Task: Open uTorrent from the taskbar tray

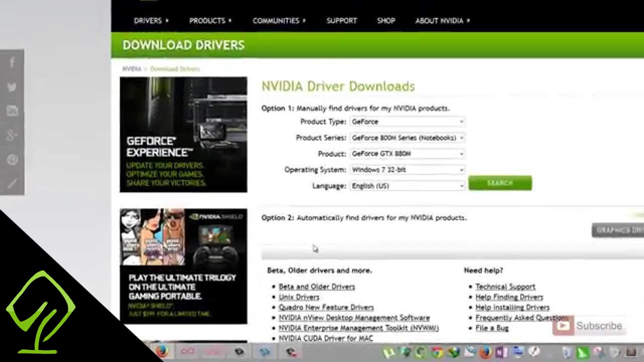Action: tap(388, 352)
